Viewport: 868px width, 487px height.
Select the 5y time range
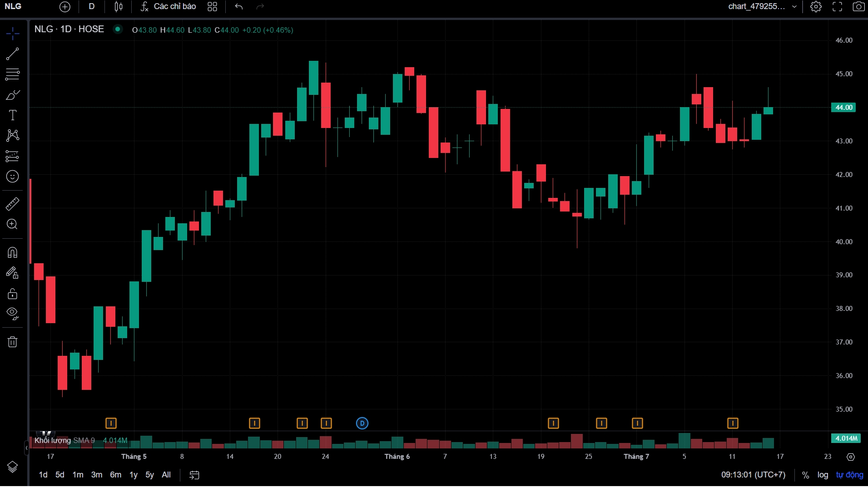click(149, 475)
